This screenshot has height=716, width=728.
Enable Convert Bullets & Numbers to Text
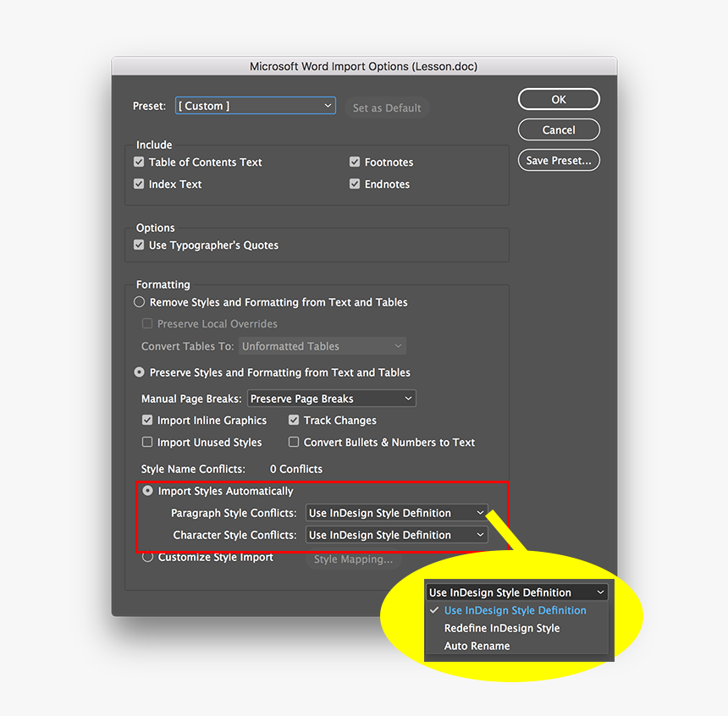point(294,442)
